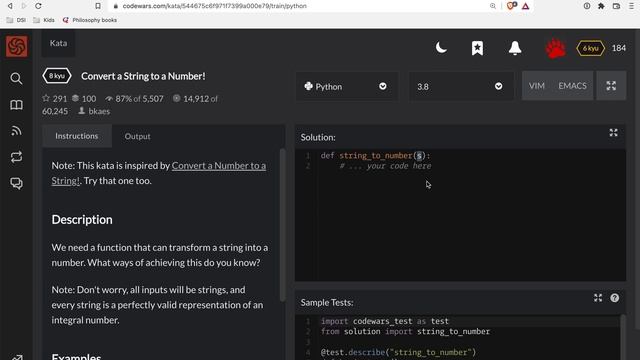Click the 14,912 completions target icon
Screen dimensions: 640x360
pos(176,98)
